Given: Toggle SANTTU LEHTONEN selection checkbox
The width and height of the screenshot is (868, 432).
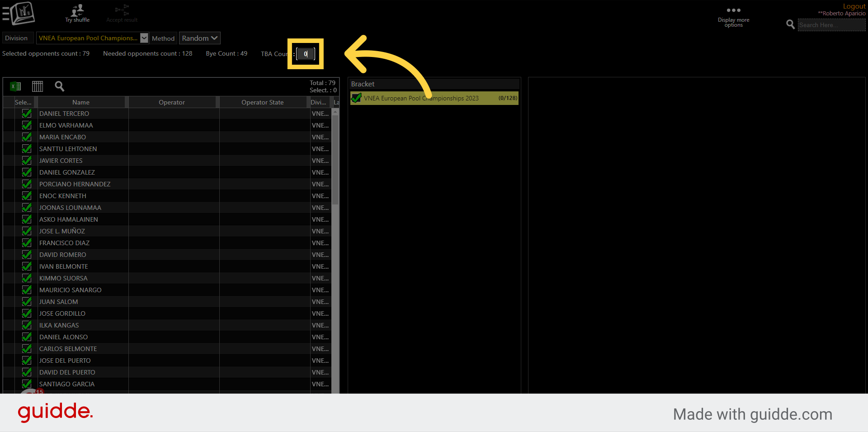Looking at the screenshot, I should coord(27,149).
